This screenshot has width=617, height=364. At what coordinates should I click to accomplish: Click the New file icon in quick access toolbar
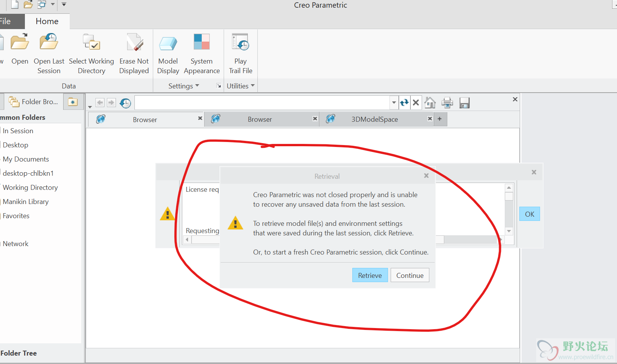(x=15, y=5)
